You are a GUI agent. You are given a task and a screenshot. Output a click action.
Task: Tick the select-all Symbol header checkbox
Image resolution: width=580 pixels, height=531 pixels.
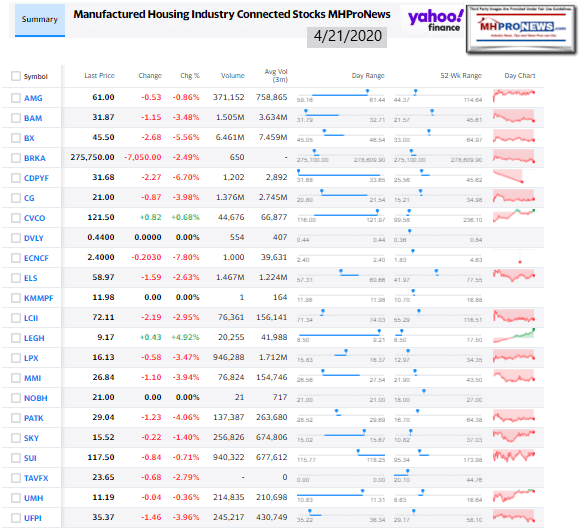tap(16, 76)
